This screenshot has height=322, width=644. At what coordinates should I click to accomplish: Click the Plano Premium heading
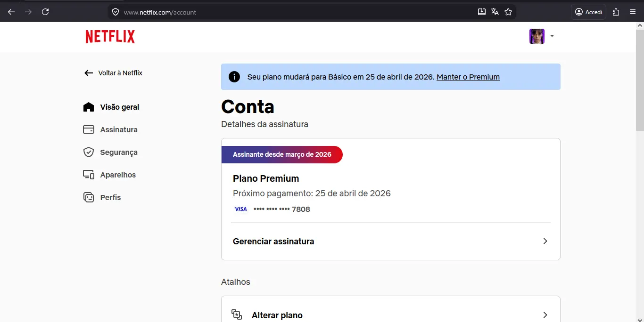266,178
